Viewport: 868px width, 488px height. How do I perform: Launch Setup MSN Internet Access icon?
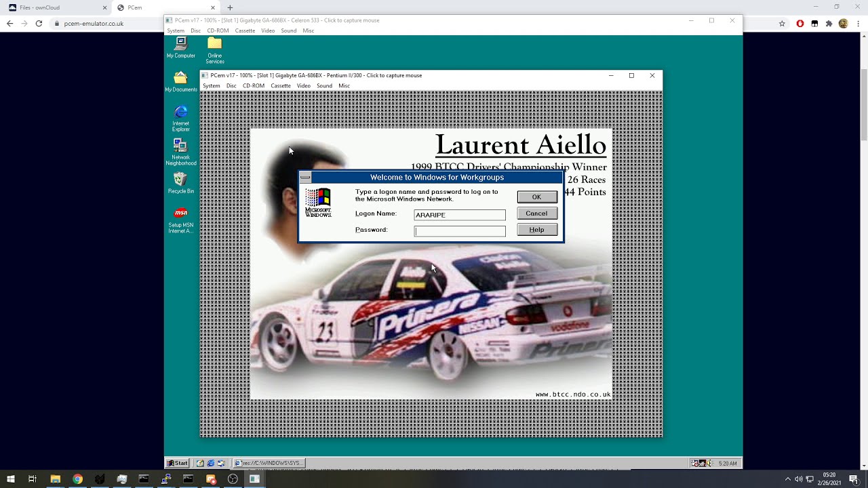(180, 220)
